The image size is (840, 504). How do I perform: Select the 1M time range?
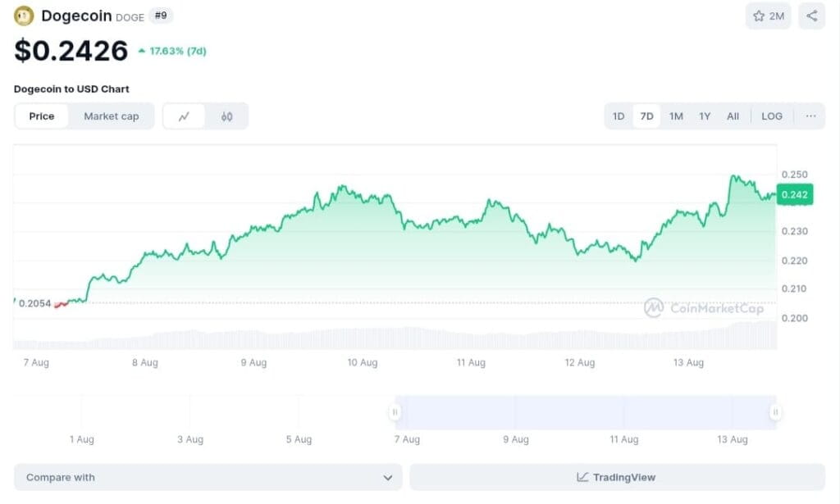[x=676, y=116]
